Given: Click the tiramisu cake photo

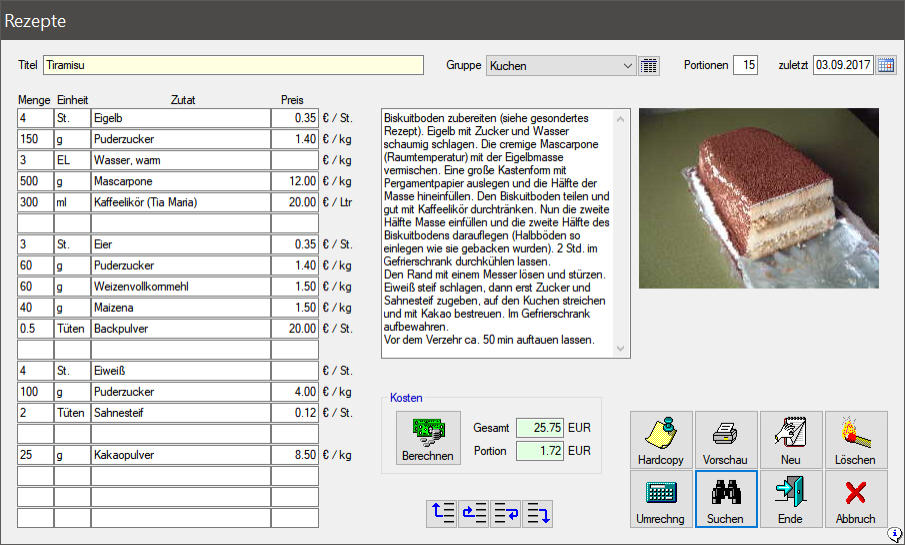Looking at the screenshot, I should tap(758, 198).
